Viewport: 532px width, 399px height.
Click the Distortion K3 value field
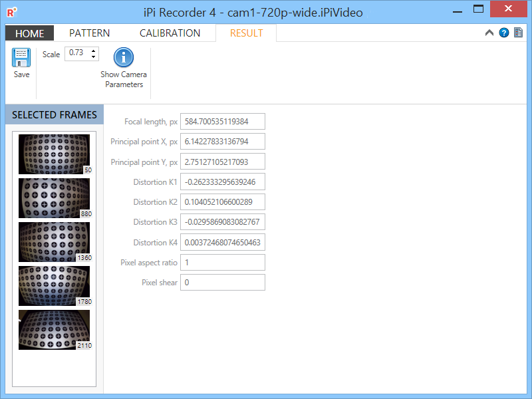223,222
